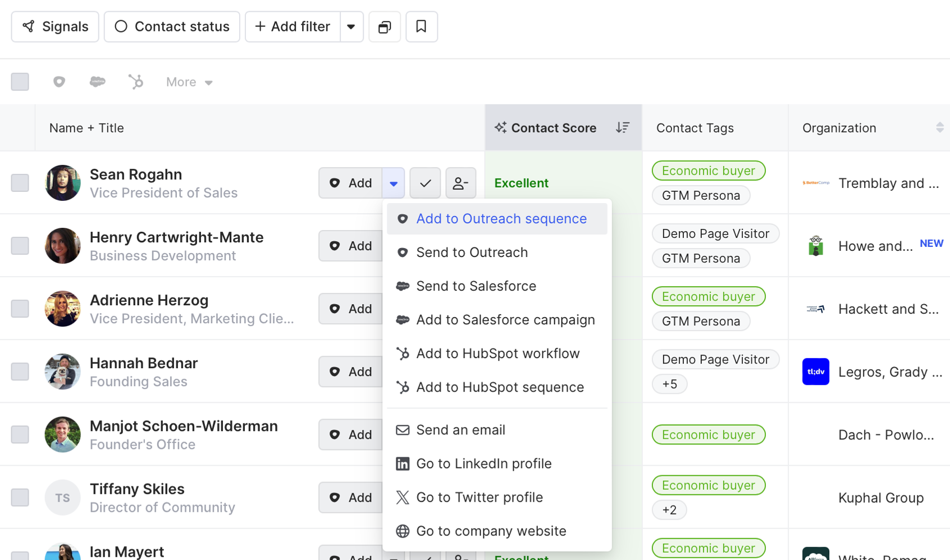Viewport: 950px width, 560px height.
Task: Toggle the select all contacts checkbox
Action: click(x=20, y=82)
